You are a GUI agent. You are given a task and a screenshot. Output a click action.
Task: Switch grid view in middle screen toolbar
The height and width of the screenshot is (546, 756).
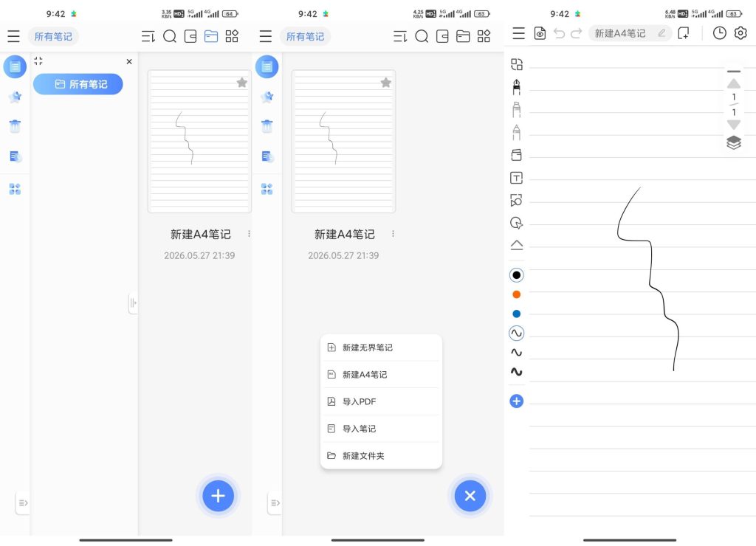(484, 36)
